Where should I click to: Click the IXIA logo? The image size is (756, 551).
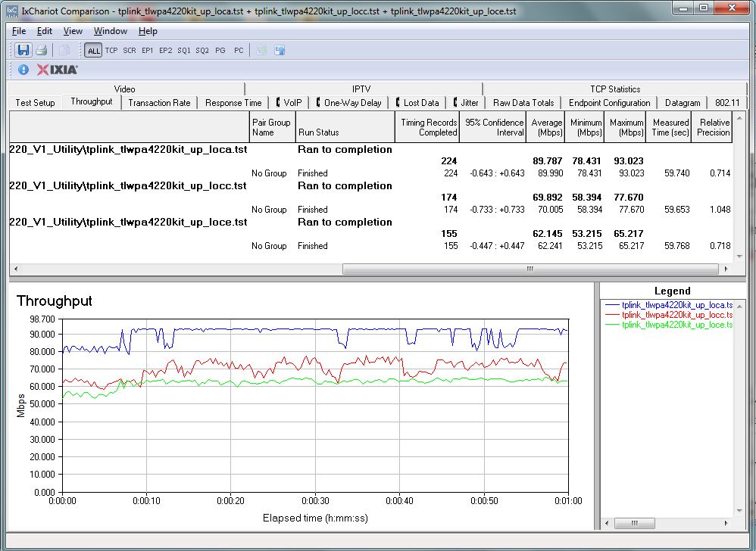57,70
